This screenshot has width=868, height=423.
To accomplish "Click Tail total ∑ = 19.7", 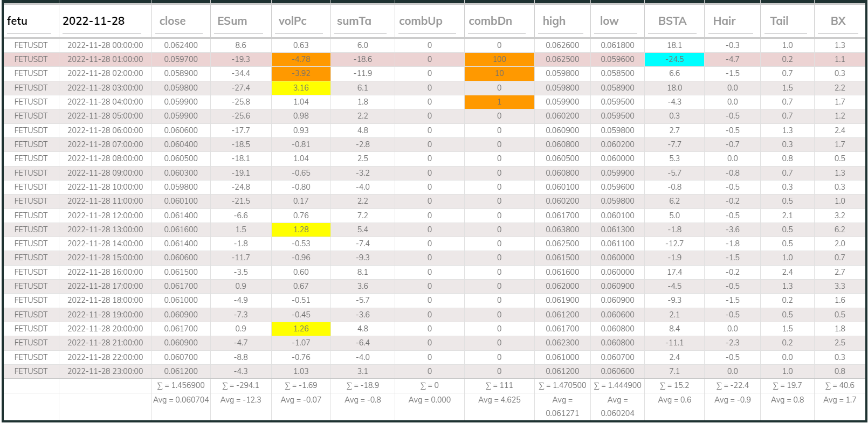I will 787,385.
